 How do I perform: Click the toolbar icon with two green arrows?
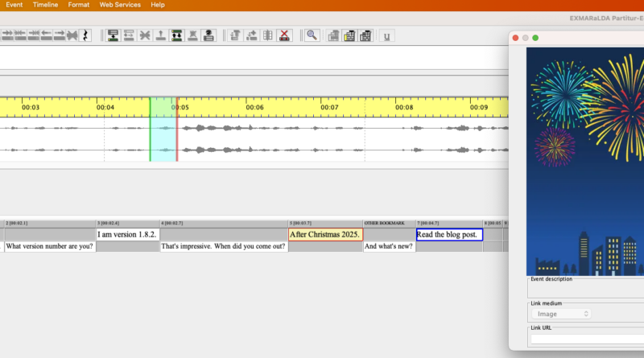(177, 35)
